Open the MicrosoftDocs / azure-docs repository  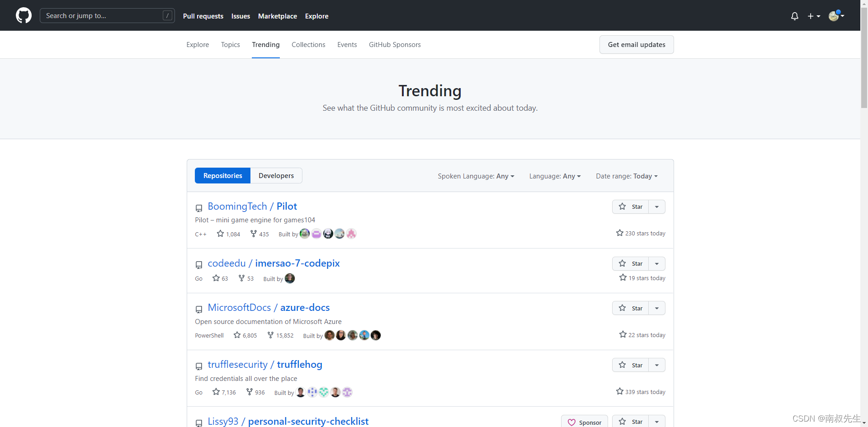pos(269,308)
